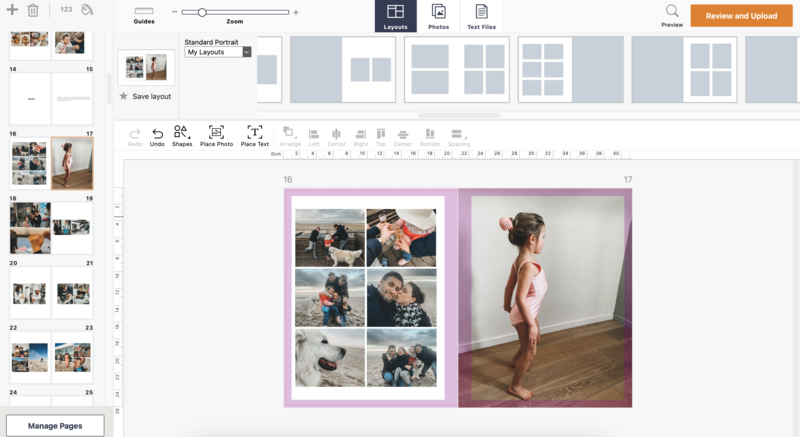Viewport: 800px width, 437px height.
Task: Open the Preview magnifier
Action: (672, 14)
